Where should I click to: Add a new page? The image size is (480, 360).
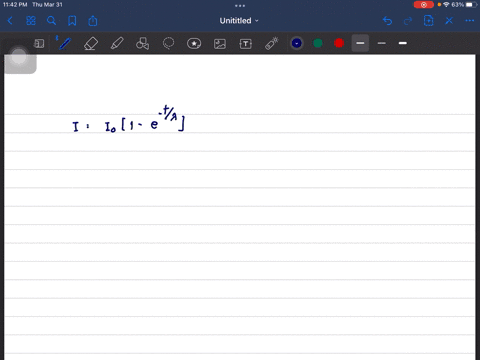tap(428, 21)
